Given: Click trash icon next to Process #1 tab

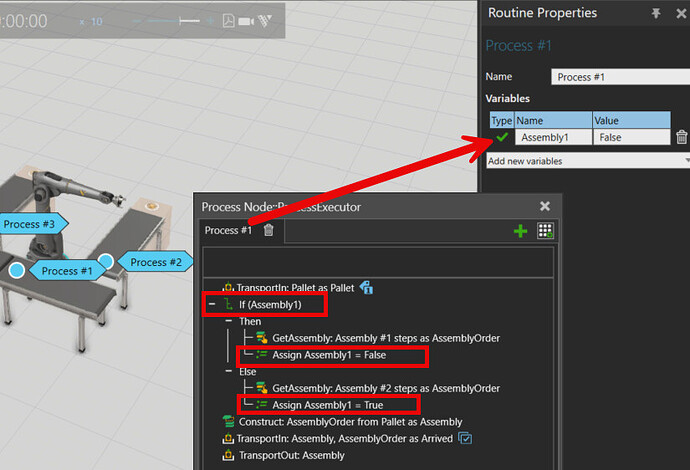Looking at the screenshot, I should click(268, 231).
